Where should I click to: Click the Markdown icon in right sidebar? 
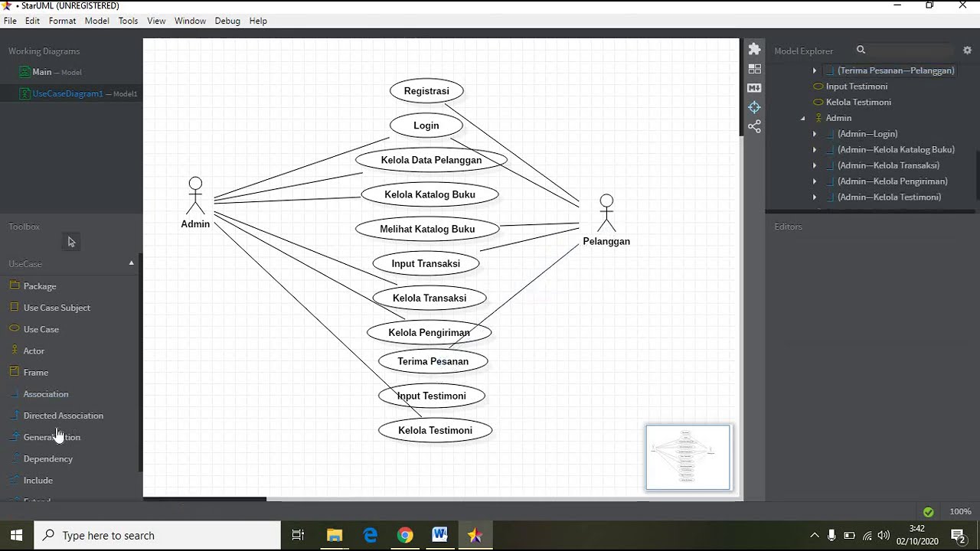(x=754, y=88)
